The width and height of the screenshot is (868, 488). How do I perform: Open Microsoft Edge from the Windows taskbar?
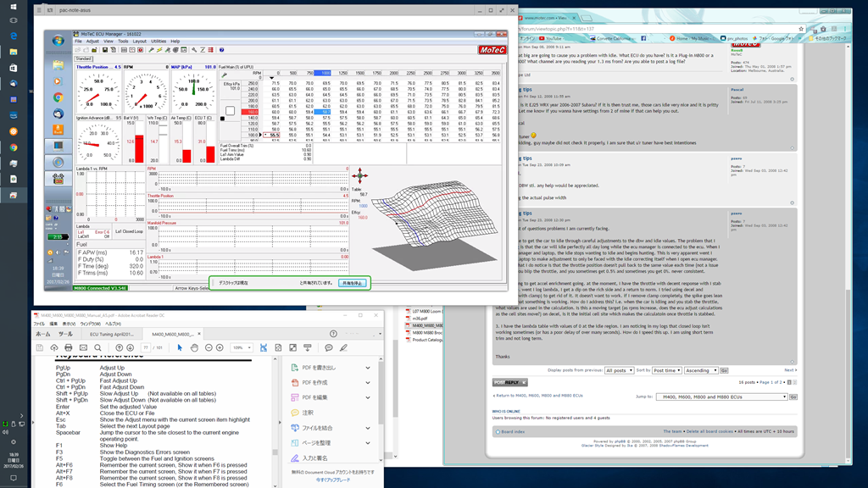click(x=14, y=36)
